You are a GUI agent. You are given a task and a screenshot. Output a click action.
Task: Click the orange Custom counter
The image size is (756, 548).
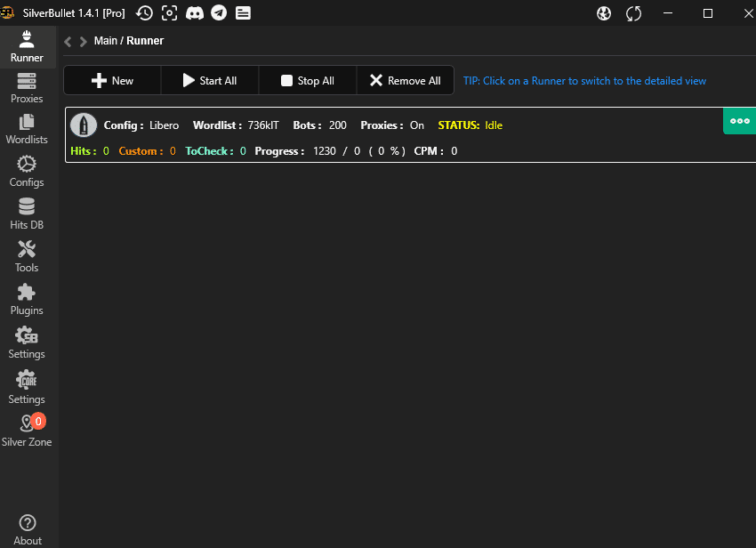tap(147, 151)
